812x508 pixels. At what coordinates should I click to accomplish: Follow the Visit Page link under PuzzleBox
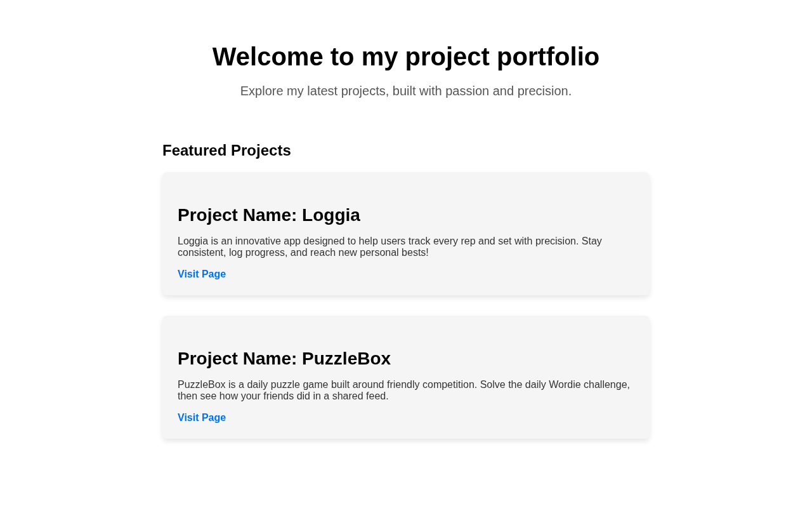(x=202, y=418)
